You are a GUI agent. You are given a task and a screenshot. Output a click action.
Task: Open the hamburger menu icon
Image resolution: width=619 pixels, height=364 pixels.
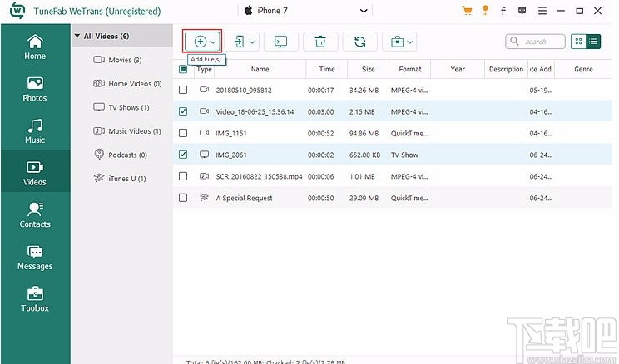pos(542,11)
